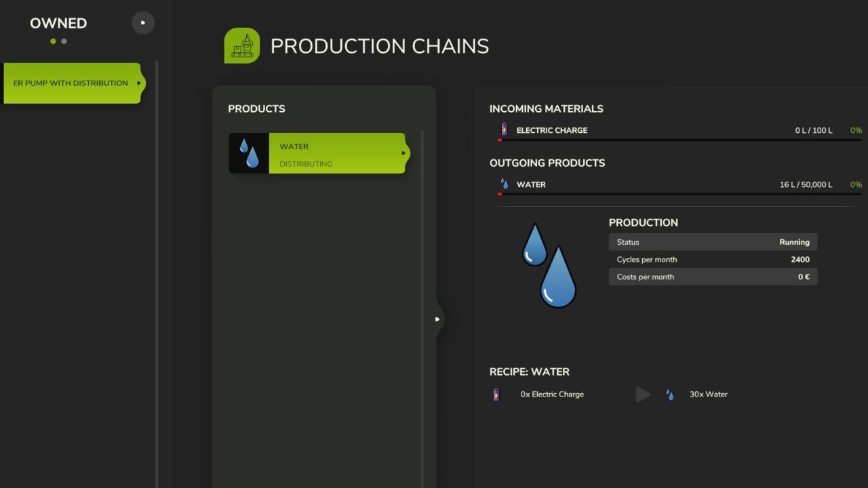The height and width of the screenshot is (488, 868).
Task: Select the first green page indicator dot
Action: tap(53, 41)
